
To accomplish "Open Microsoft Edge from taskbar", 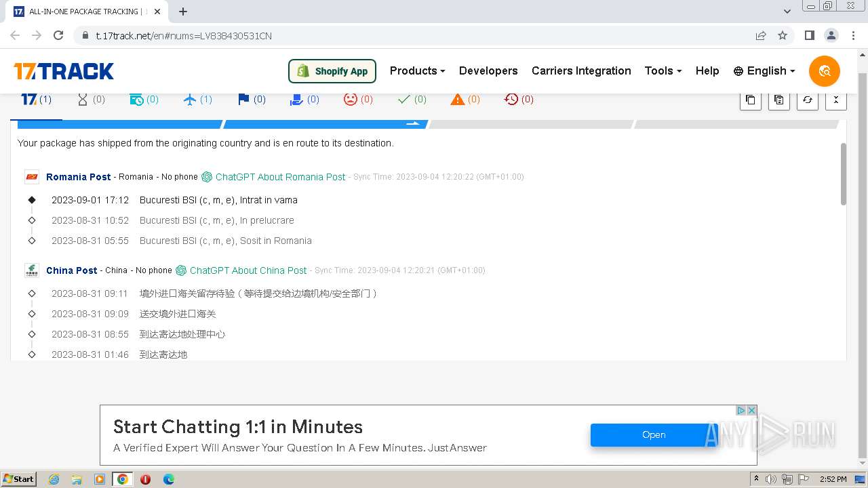I will 169,479.
